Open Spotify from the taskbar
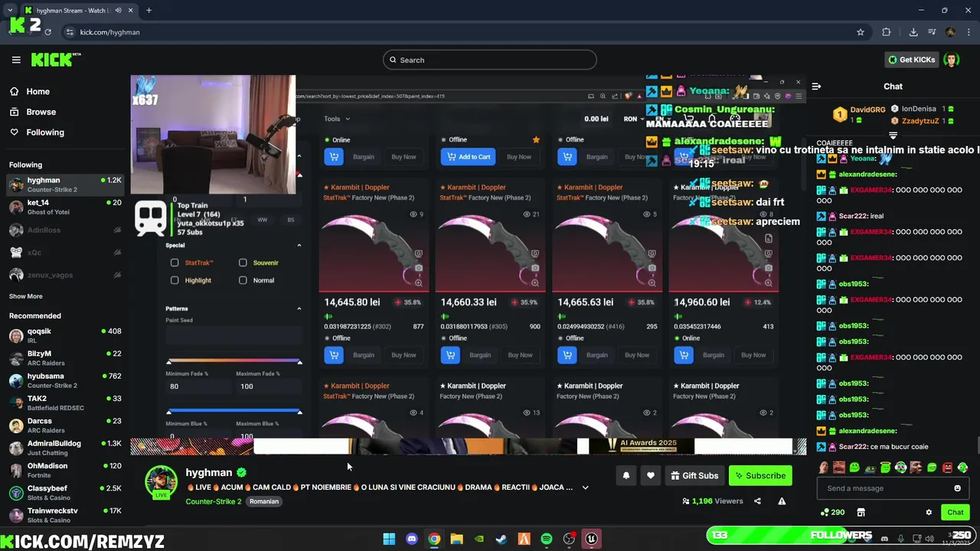The width and height of the screenshot is (980, 551). click(547, 539)
